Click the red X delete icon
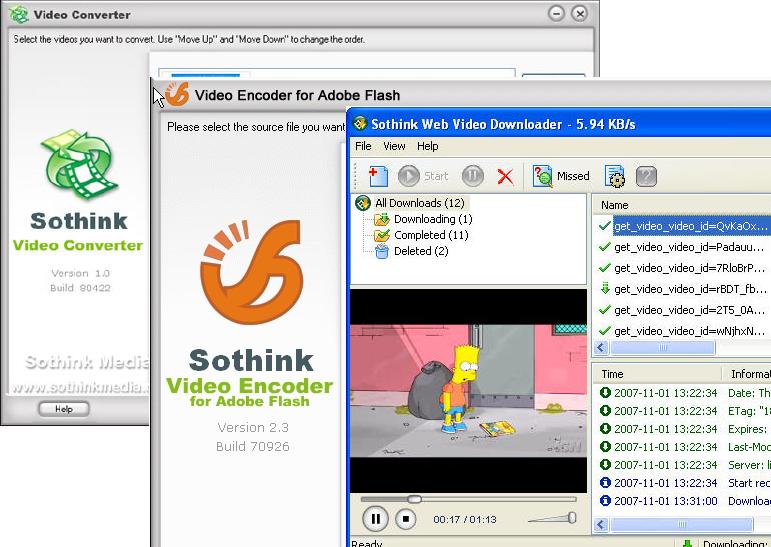 click(505, 176)
